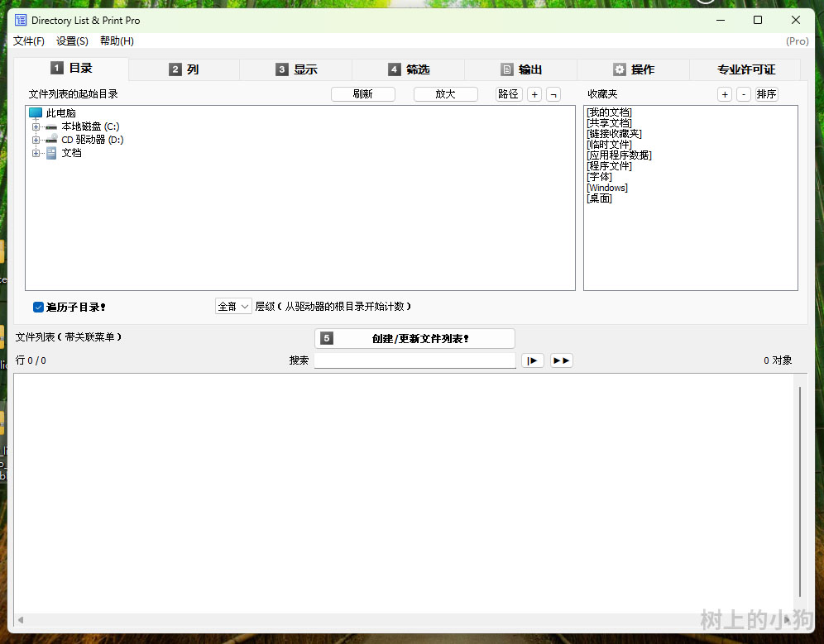Click into the 搜索 input field
824x644 pixels.
pyautogui.click(x=414, y=360)
